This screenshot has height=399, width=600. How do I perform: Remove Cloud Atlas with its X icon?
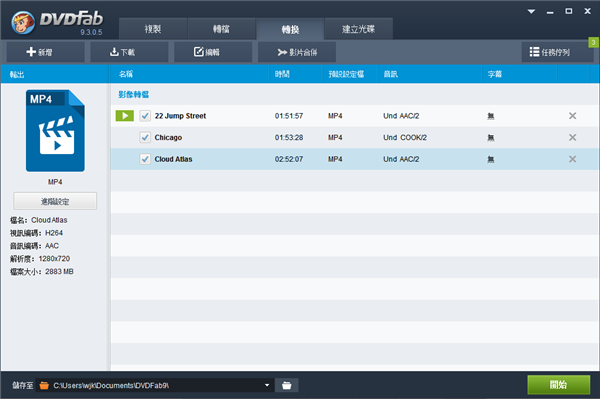tap(572, 159)
